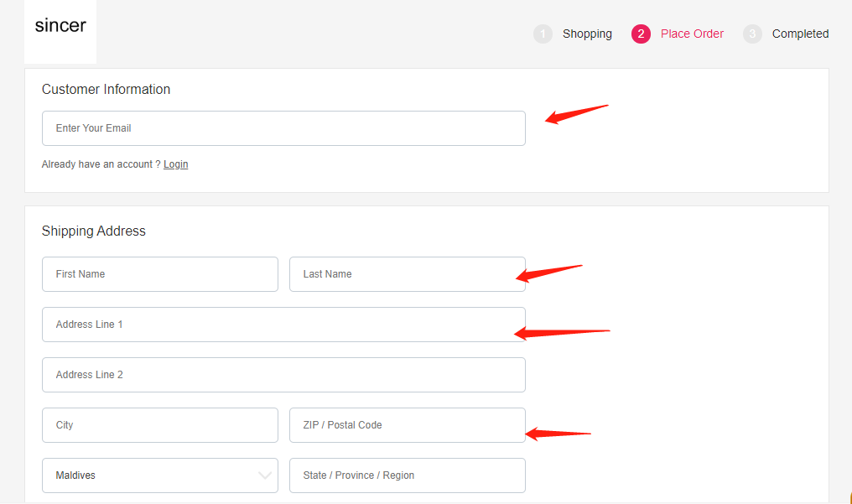
Task: Focus the Address Line 1 input
Action: pyautogui.click(x=283, y=325)
